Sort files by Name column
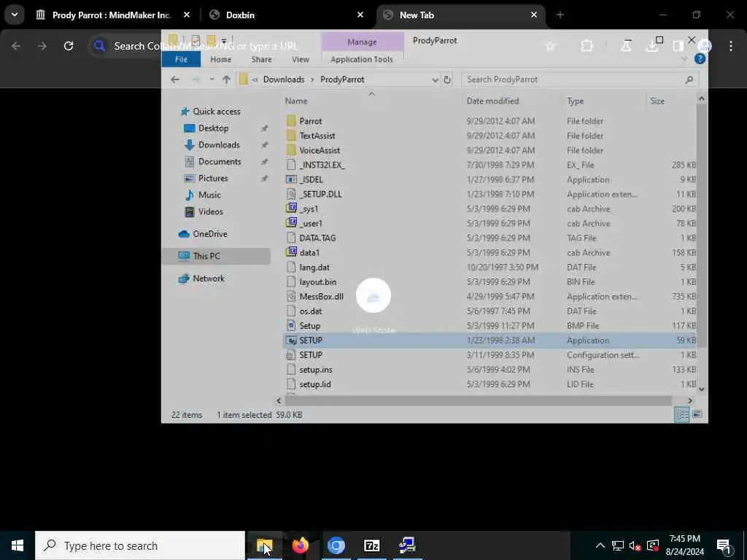747x560 pixels. point(296,101)
